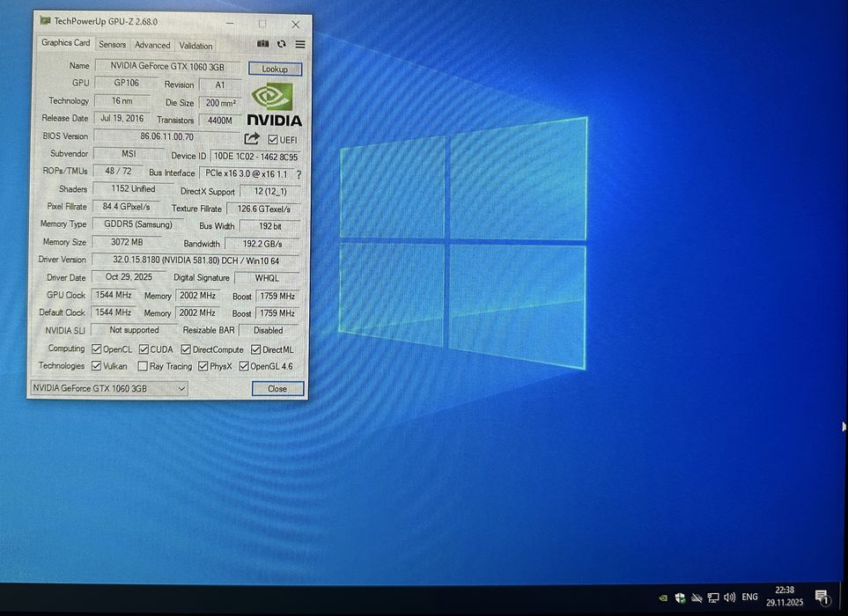Click the Release Date Jul 19, 2016 value

(x=122, y=118)
